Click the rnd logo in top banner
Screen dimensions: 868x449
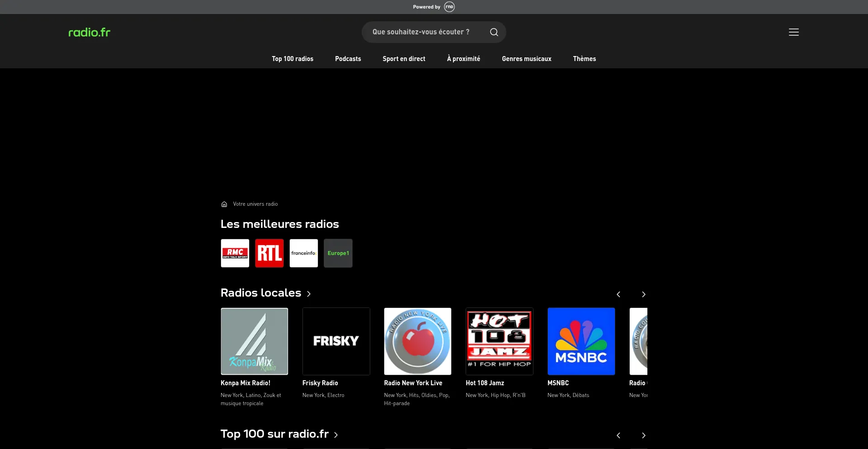click(x=449, y=7)
